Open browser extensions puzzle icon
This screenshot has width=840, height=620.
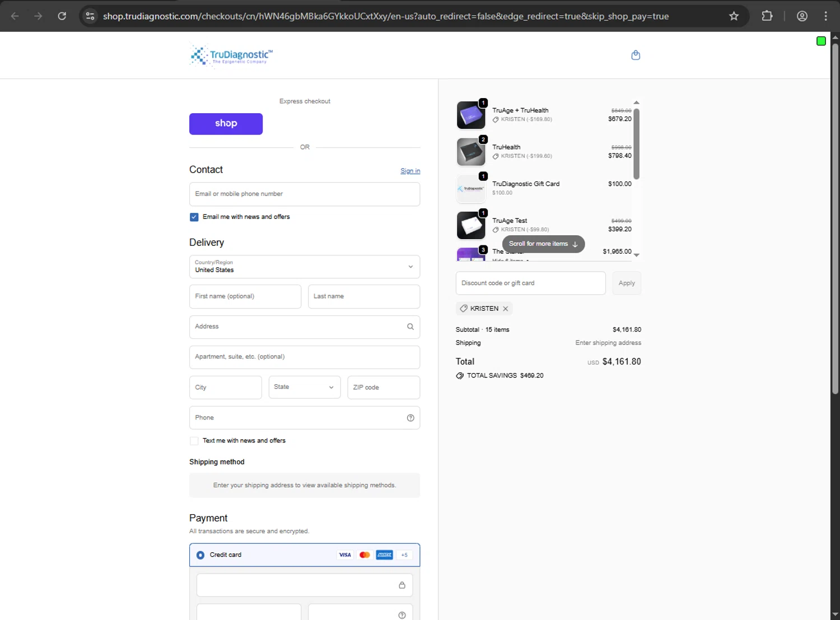tap(767, 16)
